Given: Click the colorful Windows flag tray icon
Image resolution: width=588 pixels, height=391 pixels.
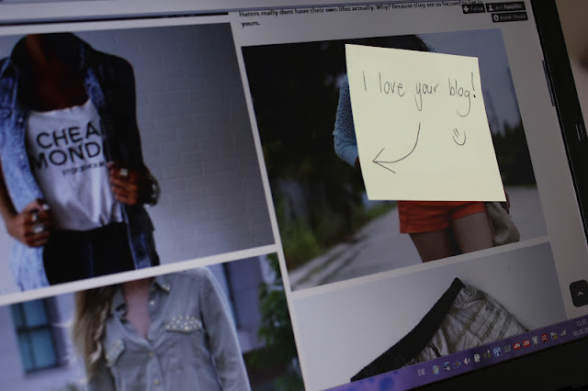Looking at the screenshot, I should pos(435,370).
